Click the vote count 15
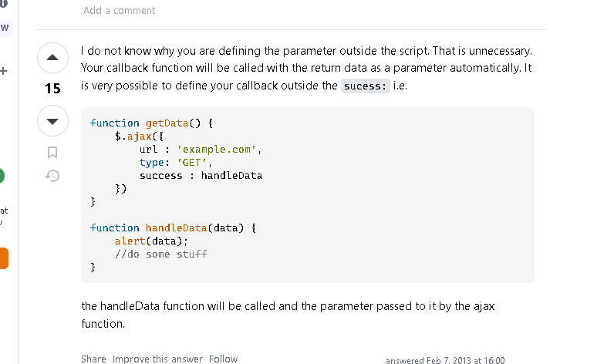The height and width of the screenshot is (364, 614). pos(52,89)
